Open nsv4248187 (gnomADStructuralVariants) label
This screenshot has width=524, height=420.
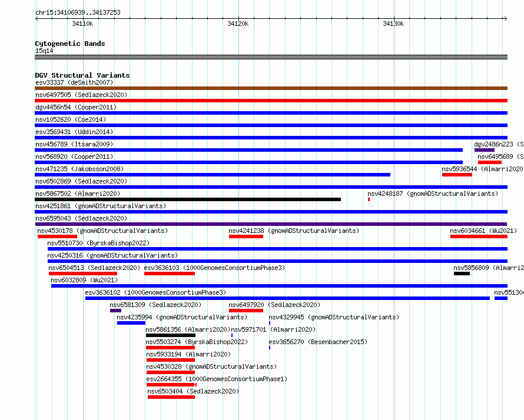tap(433, 194)
